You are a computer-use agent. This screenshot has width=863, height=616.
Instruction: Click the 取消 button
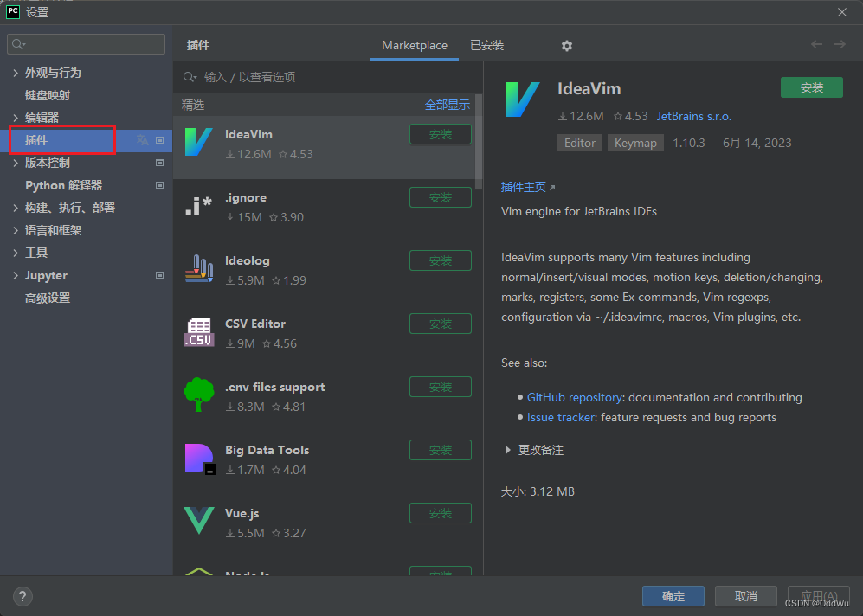[x=746, y=596]
